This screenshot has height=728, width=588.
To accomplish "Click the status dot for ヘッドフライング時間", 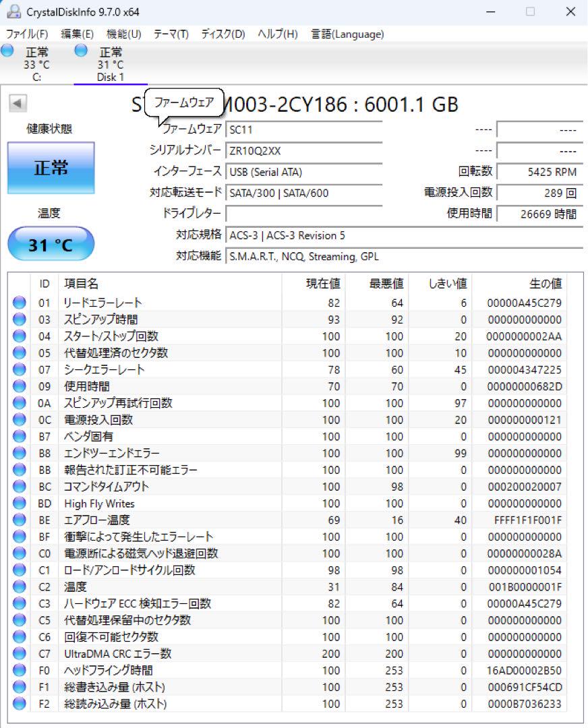I will pyautogui.click(x=20, y=671).
